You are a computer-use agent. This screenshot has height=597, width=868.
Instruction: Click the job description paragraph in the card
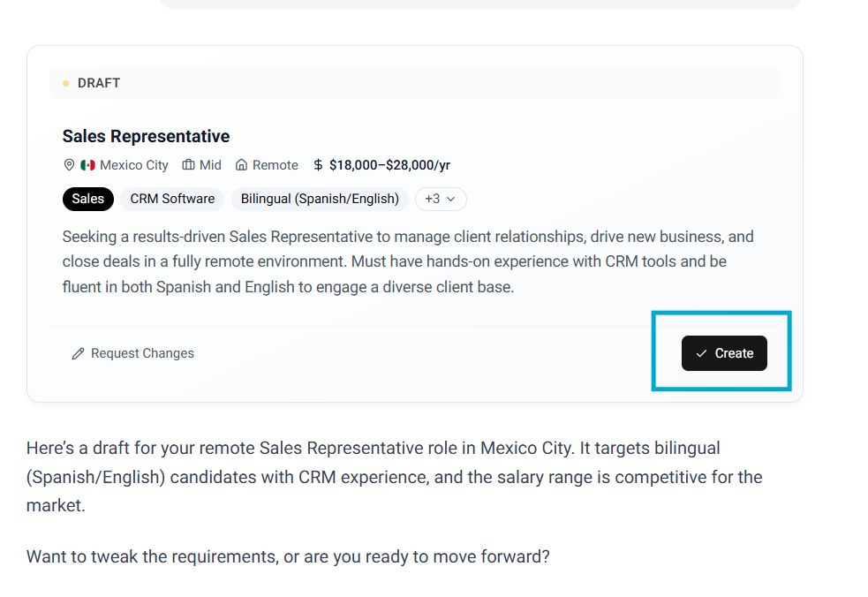click(x=406, y=261)
